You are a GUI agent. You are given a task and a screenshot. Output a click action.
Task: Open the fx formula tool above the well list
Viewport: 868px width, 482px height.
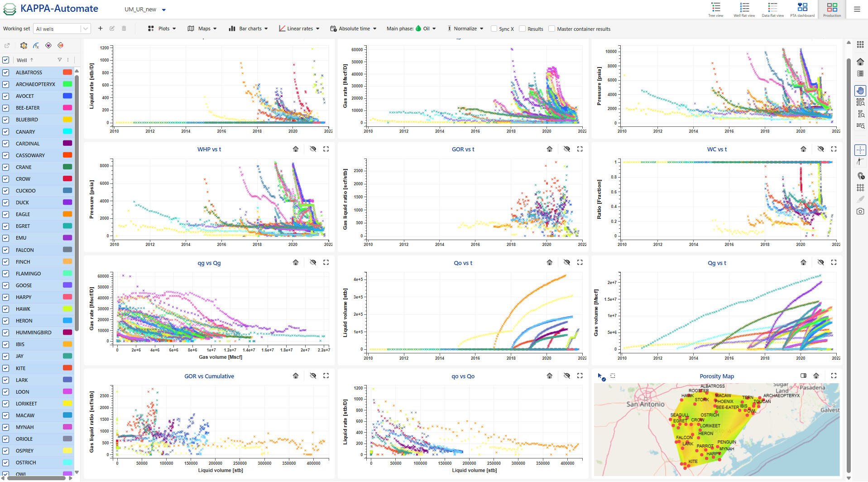click(36, 45)
